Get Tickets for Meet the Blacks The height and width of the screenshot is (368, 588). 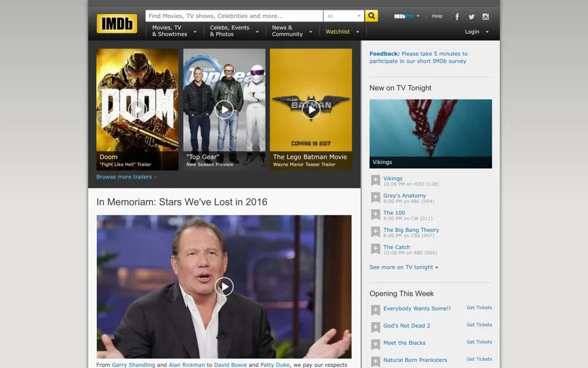479,342
